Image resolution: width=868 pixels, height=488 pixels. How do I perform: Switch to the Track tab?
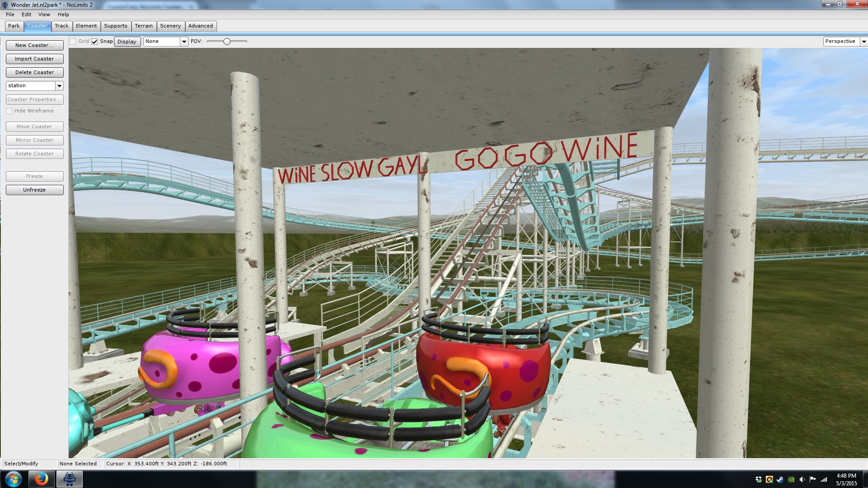61,26
